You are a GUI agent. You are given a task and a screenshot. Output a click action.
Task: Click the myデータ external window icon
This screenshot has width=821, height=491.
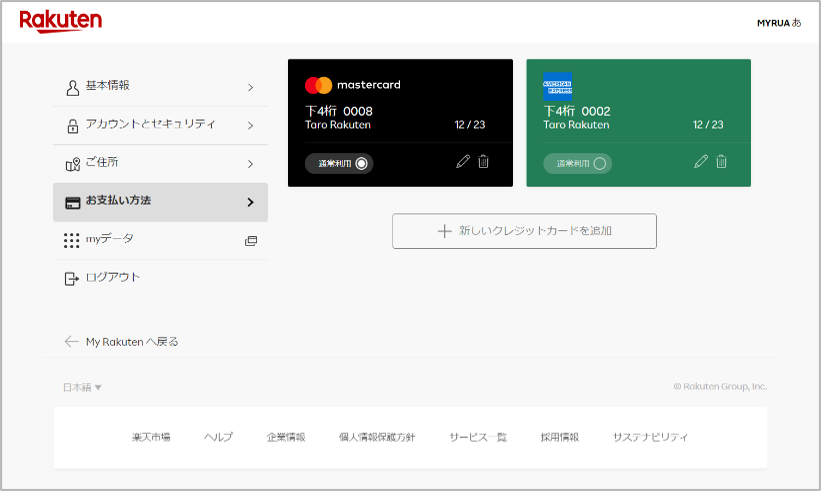point(250,240)
